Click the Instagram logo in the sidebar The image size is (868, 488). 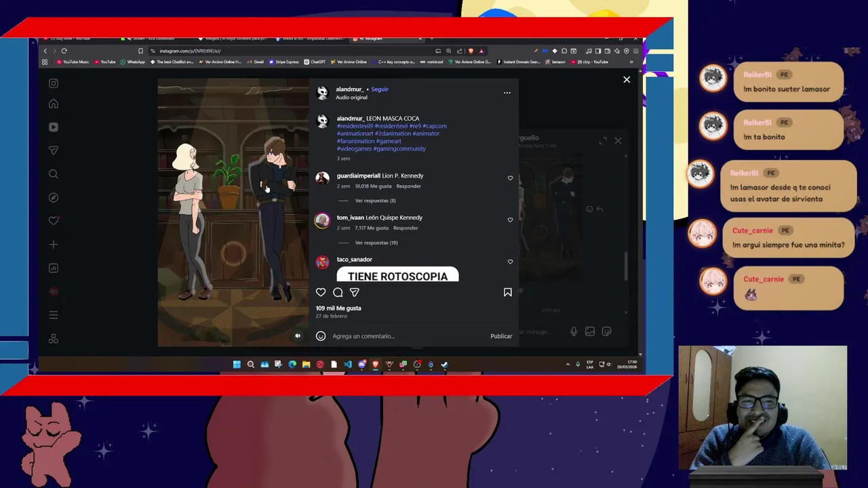[x=54, y=83]
